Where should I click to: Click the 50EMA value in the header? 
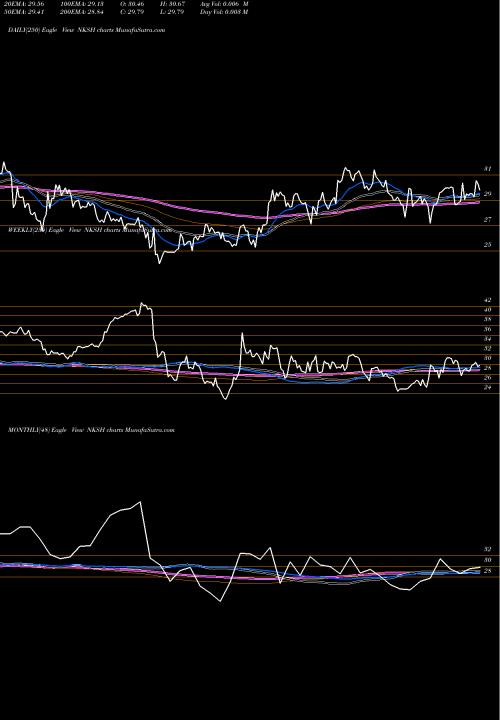click(24, 12)
